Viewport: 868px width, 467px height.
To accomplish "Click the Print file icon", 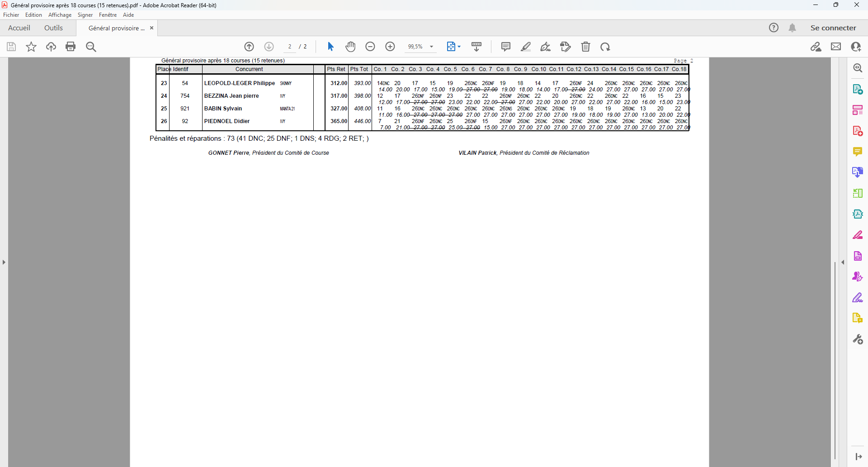I will point(71,47).
